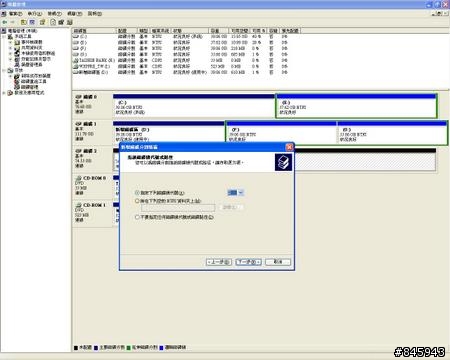
Task: Select the (F:) logical drive block on Disk 1
Action: pyautogui.click(x=282, y=133)
